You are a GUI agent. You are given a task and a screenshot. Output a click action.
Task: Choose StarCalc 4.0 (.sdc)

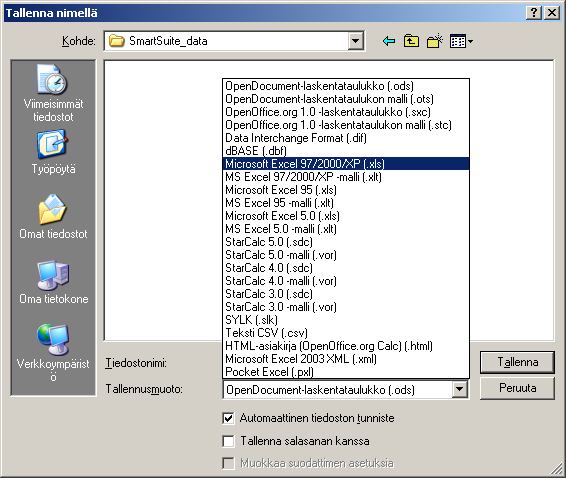(346, 268)
